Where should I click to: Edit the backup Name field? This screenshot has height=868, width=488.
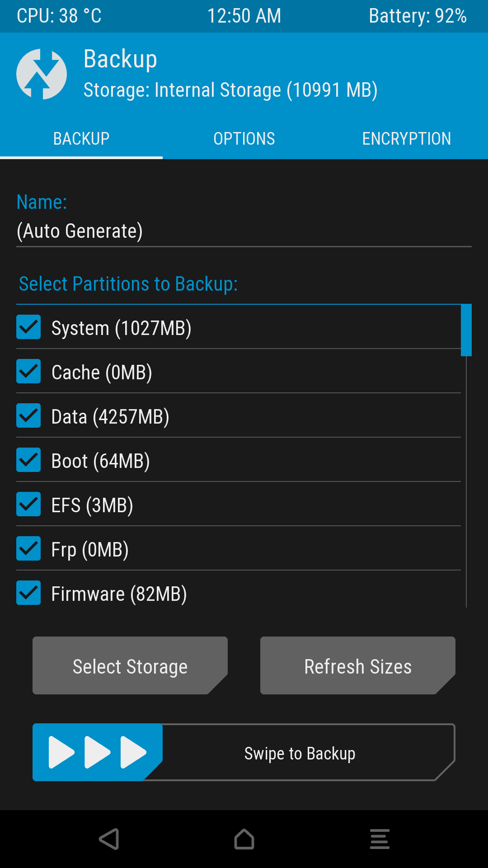244,231
